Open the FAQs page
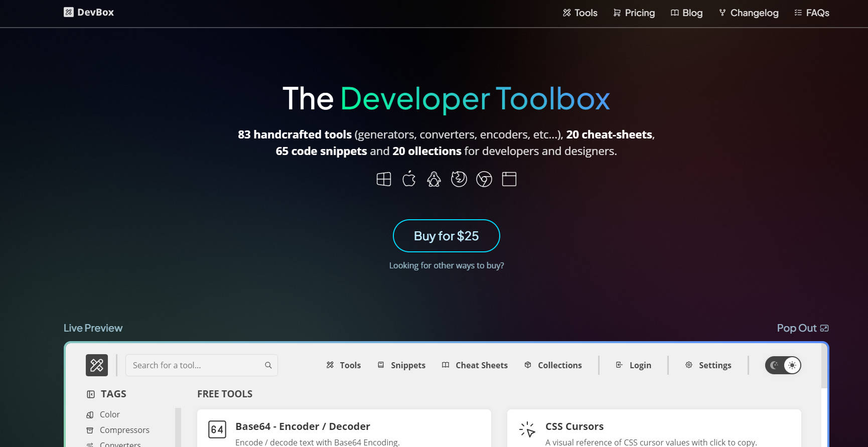The image size is (868, 447). coord(812,13)
